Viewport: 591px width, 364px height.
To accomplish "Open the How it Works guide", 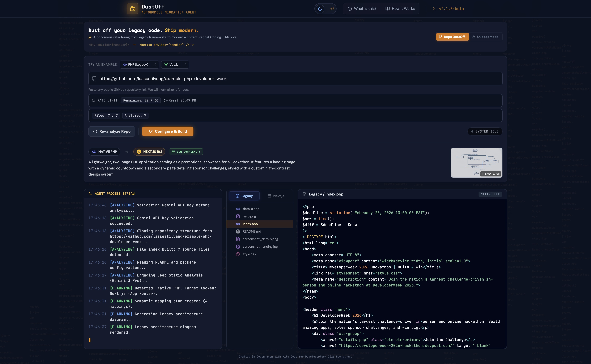I will [x=400, y=9].
